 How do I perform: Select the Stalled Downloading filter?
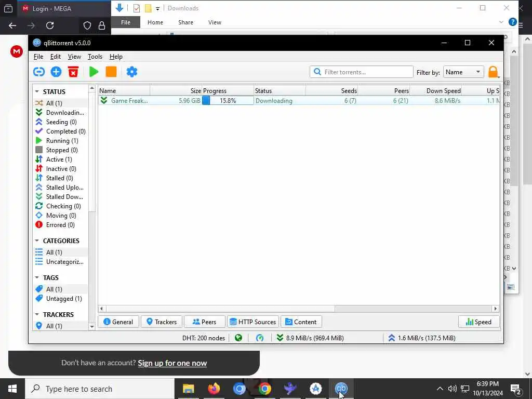tap(60, 197)
